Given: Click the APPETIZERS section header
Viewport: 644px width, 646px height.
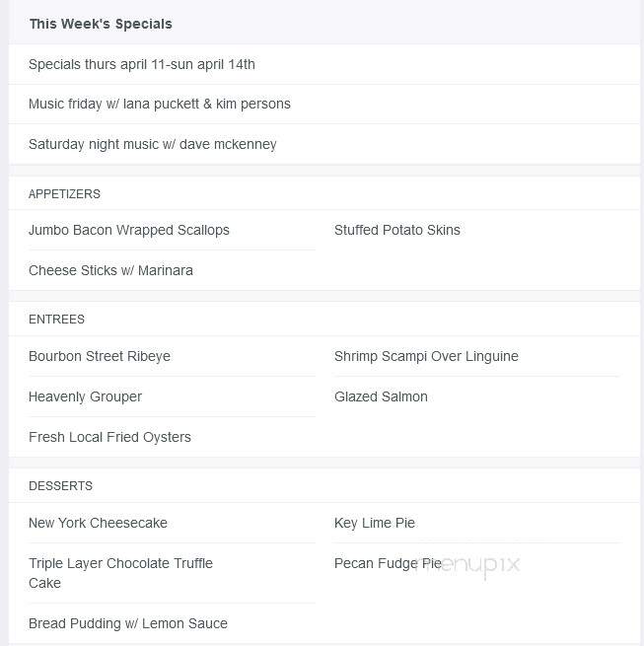Looking at the screenshot, I should pyautogui.click(x=64, y=194).
